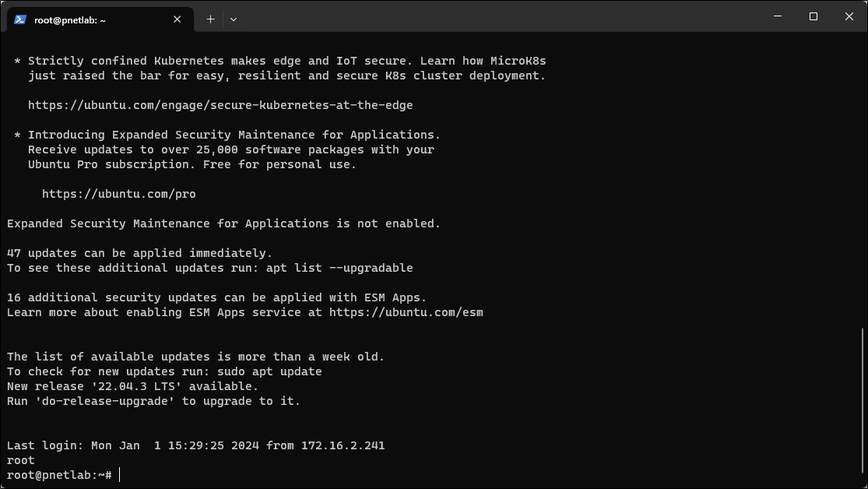Close the terminal window

pyautogui.click(x=849, y=16)
